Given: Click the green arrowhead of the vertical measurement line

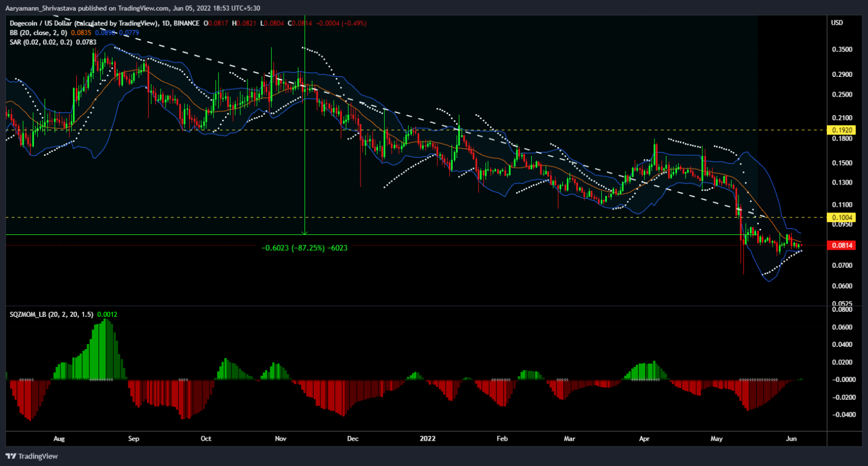Looking at the screenshot, I should (305, 232).
